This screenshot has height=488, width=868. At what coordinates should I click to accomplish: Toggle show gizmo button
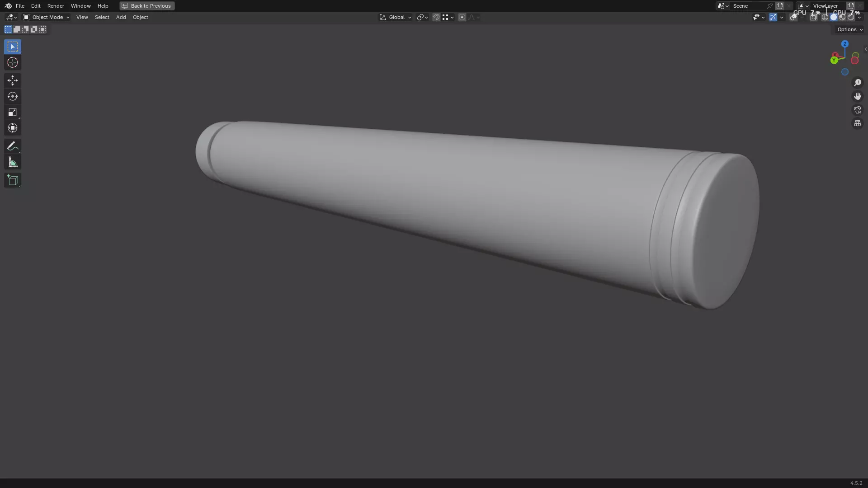click(x=773, y=17)
